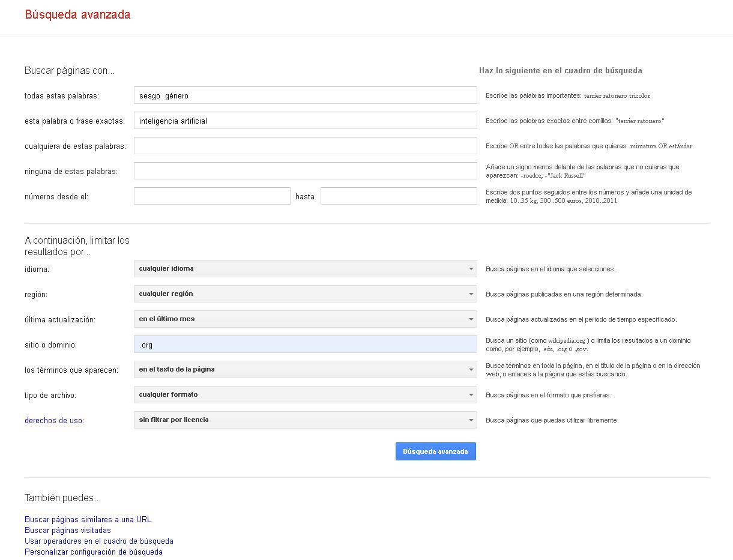The width and height of the screenshot is (733, 560).
Task: Expand the 'región' dropdown
Action: point(305,294)
